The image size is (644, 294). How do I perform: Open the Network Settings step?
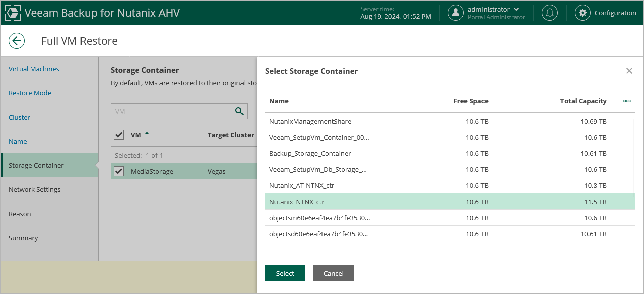(x=34, y=189)
